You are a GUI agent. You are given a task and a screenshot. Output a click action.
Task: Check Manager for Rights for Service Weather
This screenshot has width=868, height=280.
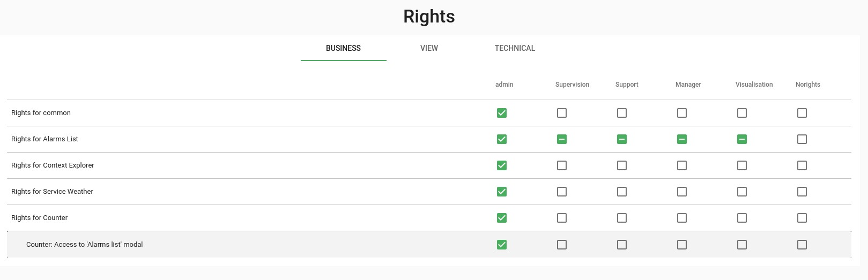pyautogui.click(x=682, y=192)
